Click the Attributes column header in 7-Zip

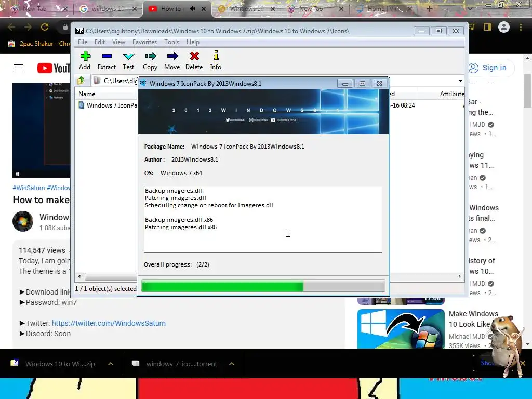tap(451, 94)
